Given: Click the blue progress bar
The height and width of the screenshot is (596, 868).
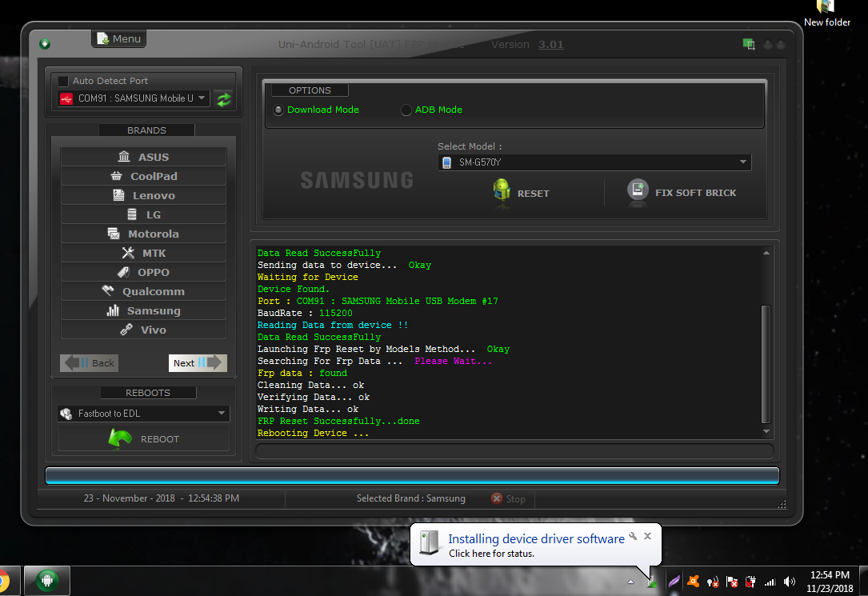Looking at the screenshot, I should click(x=413, y=475).
